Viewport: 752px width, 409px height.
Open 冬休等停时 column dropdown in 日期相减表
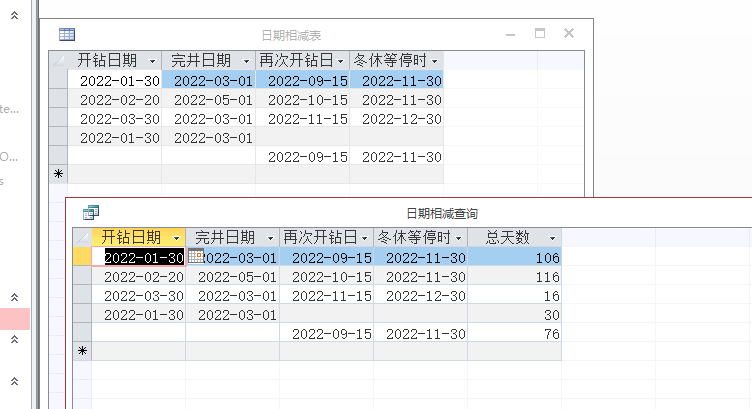click(435, 61)
